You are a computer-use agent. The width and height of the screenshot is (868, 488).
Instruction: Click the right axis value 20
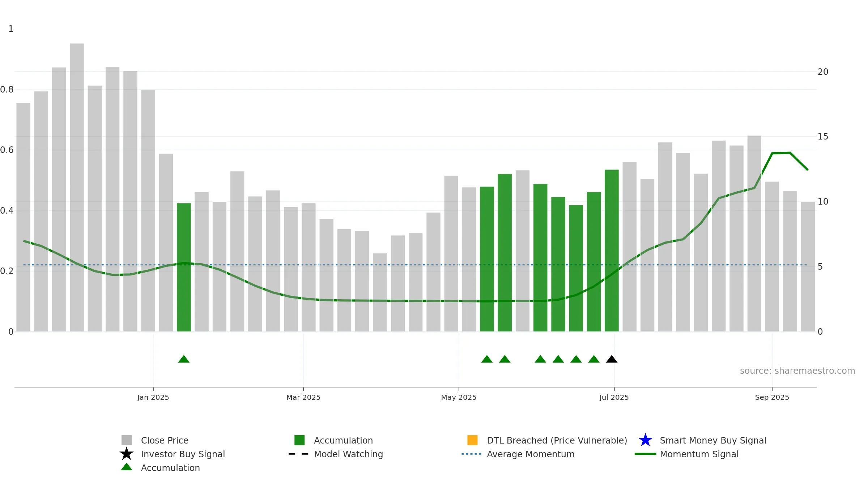[823, 72]
